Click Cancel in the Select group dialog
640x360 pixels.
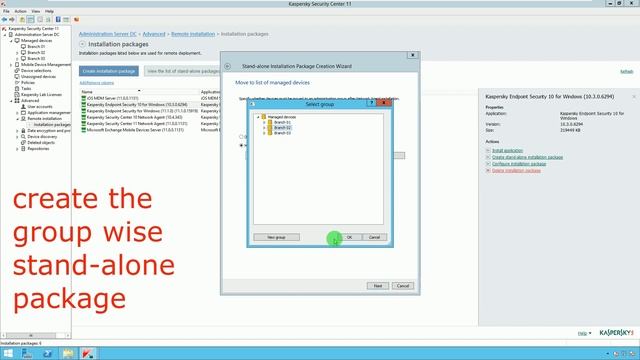pos(374,237)
